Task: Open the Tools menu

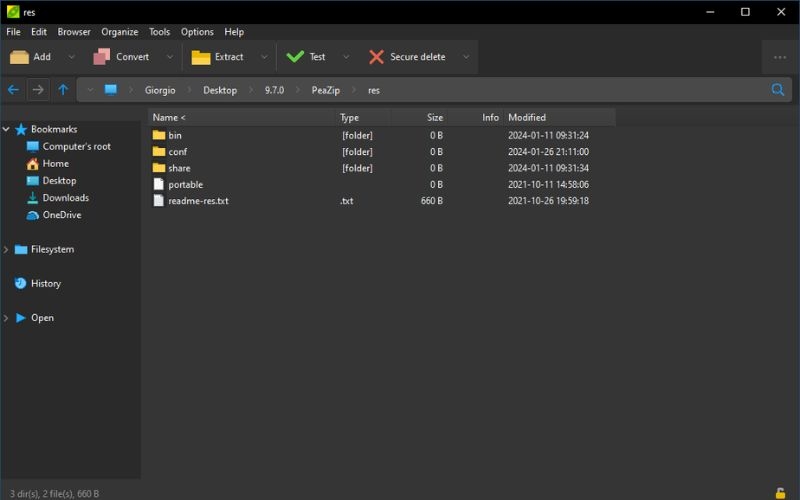Action: click(x=159, y=32)
